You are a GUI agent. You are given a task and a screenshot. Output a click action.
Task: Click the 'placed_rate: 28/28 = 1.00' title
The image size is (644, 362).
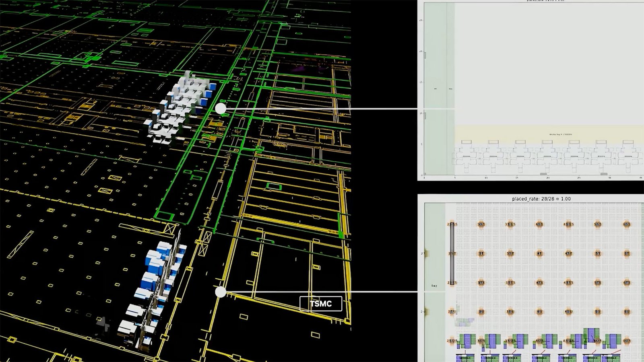point(541,199)
